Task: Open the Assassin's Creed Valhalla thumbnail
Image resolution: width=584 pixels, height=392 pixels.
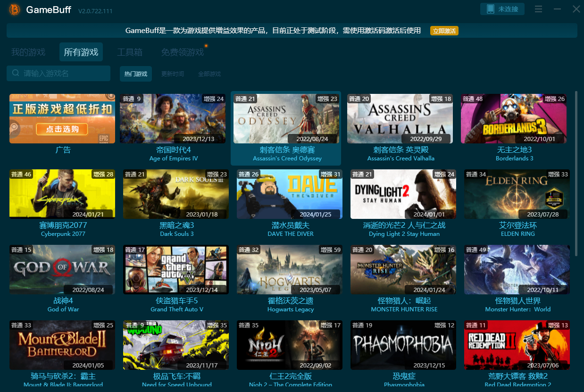Action: tap(400, 118)
